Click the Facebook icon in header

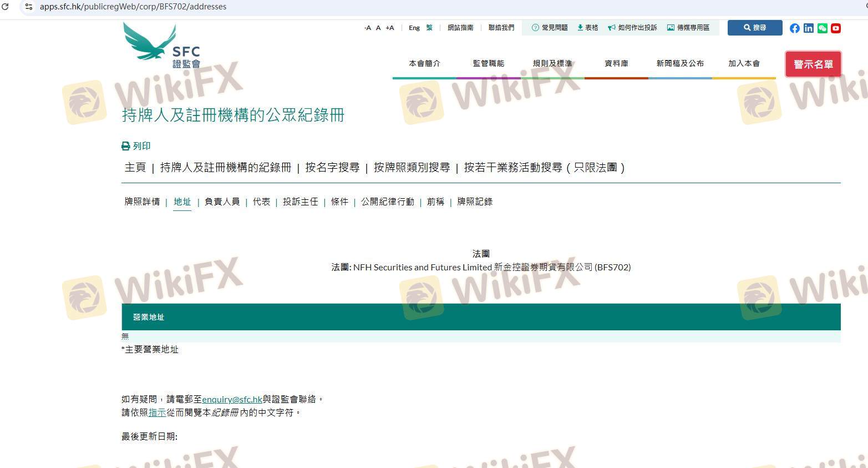click(x=794, y=28)
